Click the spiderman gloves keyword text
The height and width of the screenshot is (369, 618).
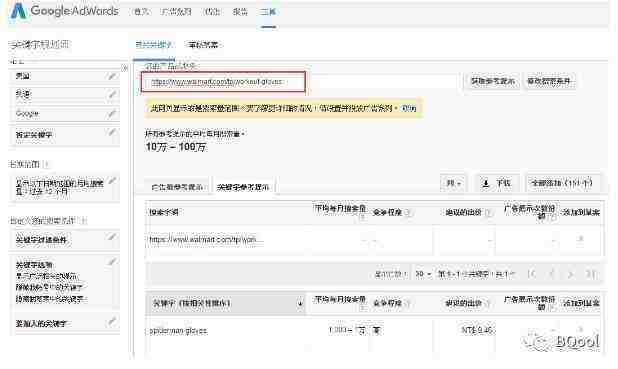tap(178, 331)
